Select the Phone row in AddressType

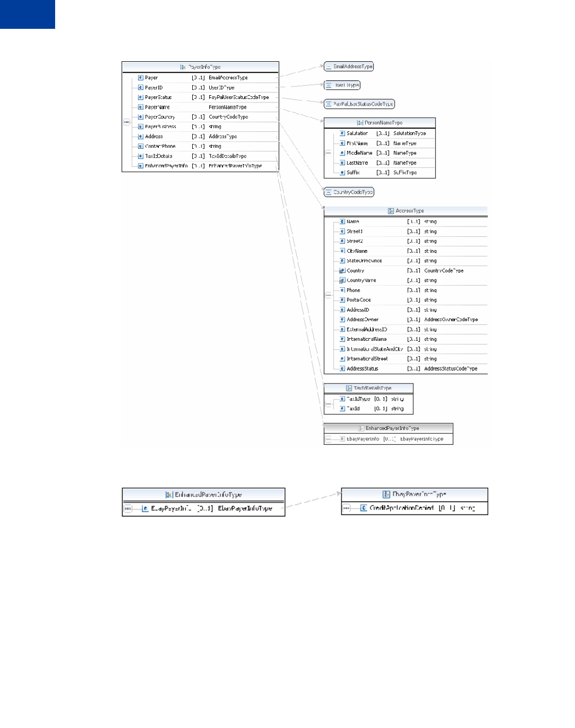click(410, 290)
